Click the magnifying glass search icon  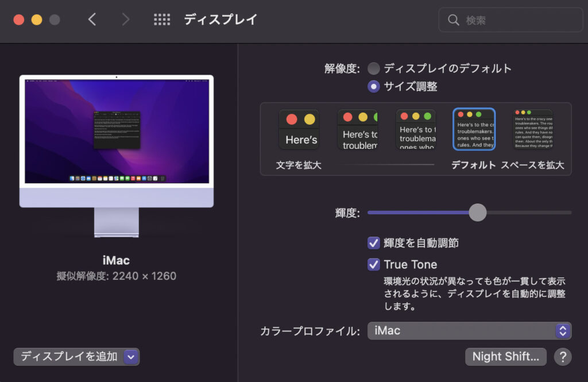point(454,20)
